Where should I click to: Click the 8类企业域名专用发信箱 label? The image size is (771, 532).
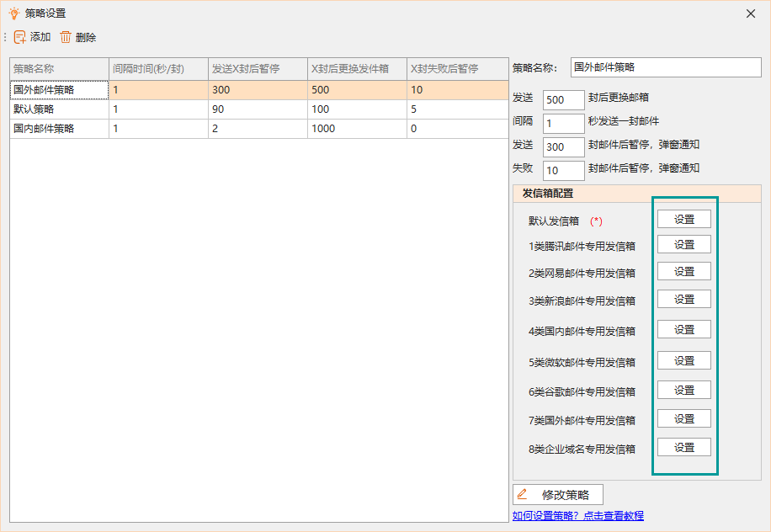(582, 449)
